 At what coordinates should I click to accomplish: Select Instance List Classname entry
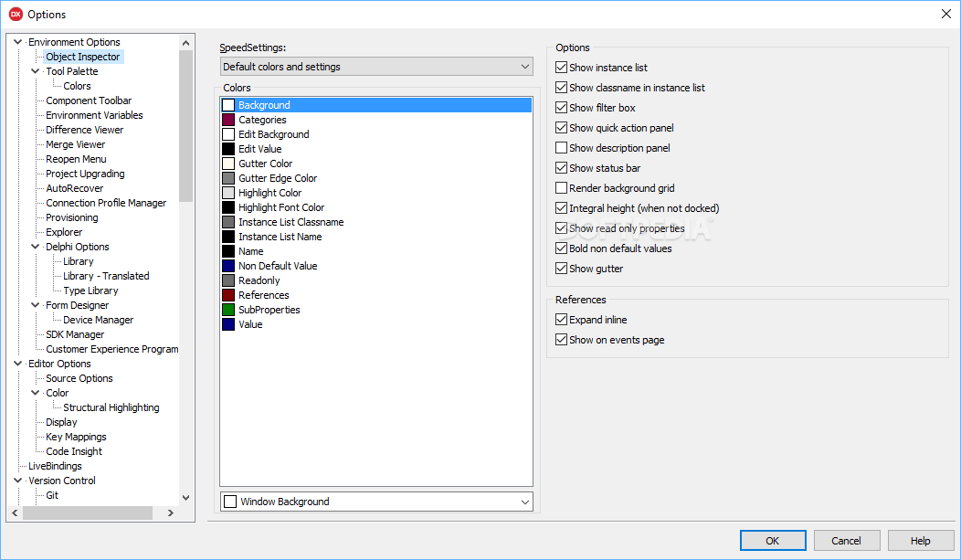point(376,222)
